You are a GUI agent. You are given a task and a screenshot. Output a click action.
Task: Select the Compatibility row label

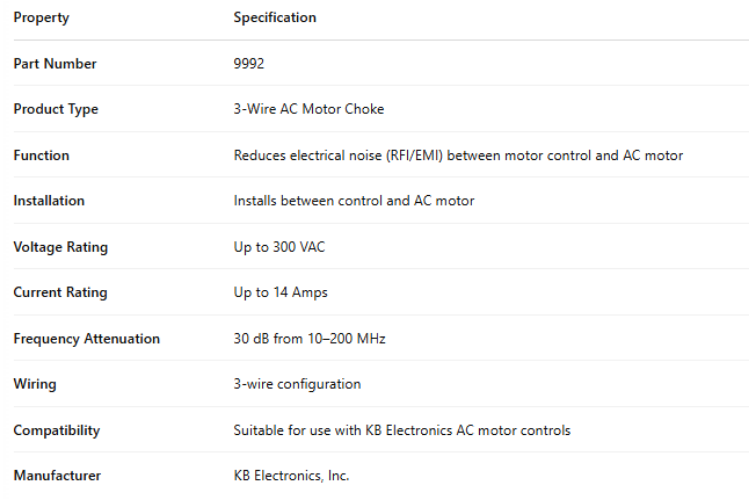click(x=57, y=431)
